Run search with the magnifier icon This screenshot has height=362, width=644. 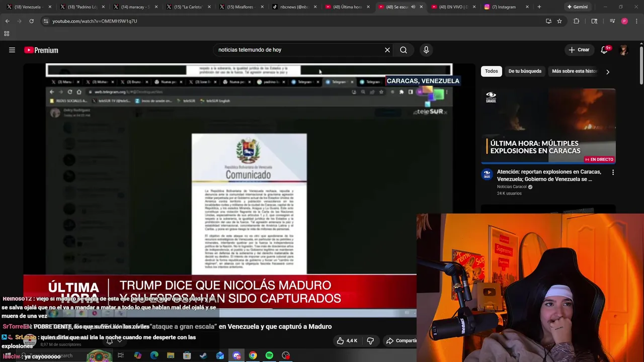(x=404, y=50)
